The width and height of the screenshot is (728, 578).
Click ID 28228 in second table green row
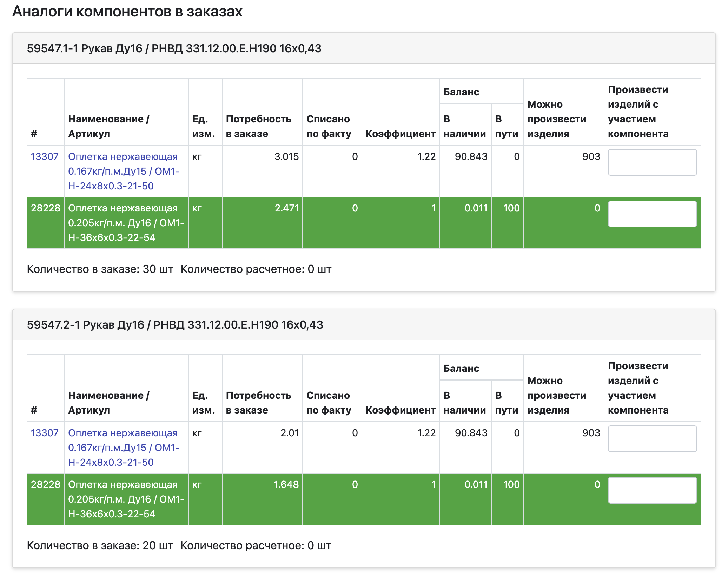click(46, 484)
